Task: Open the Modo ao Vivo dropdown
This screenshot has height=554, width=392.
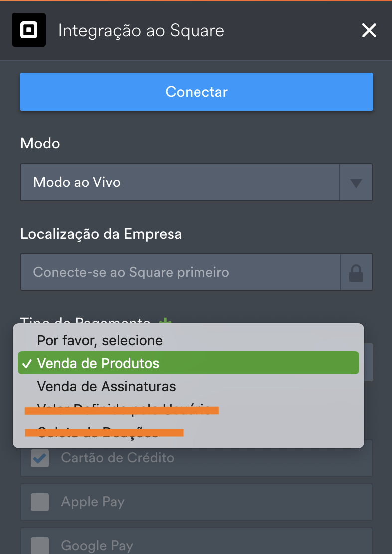Action: (180, 182)
